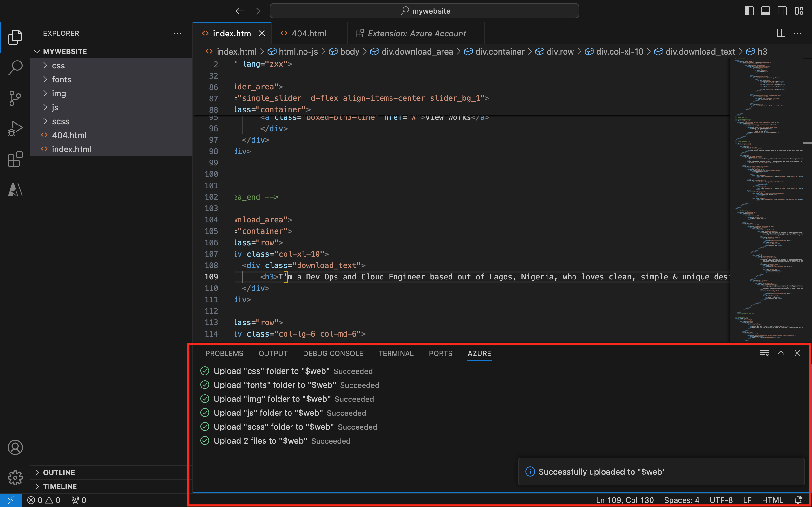Click the Accounts icon
Image resolution: width=812 pixels, height=507 pixels.
(x=15, y=447)
